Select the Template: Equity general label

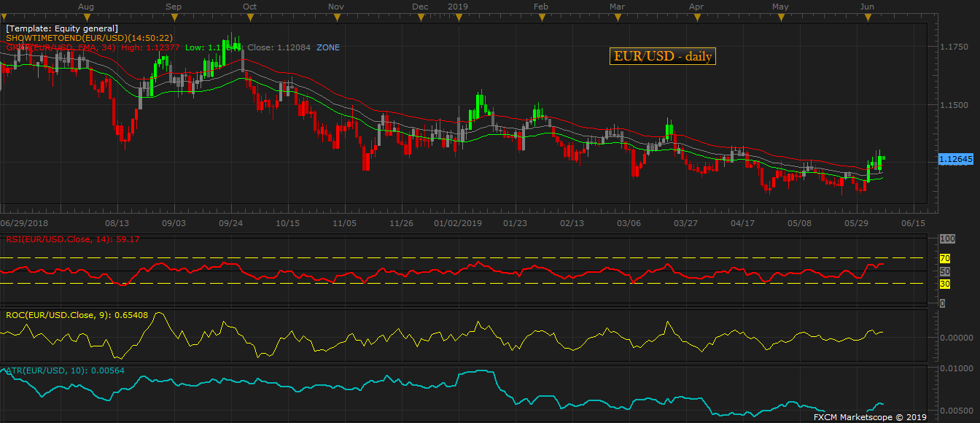coord(56,28)
